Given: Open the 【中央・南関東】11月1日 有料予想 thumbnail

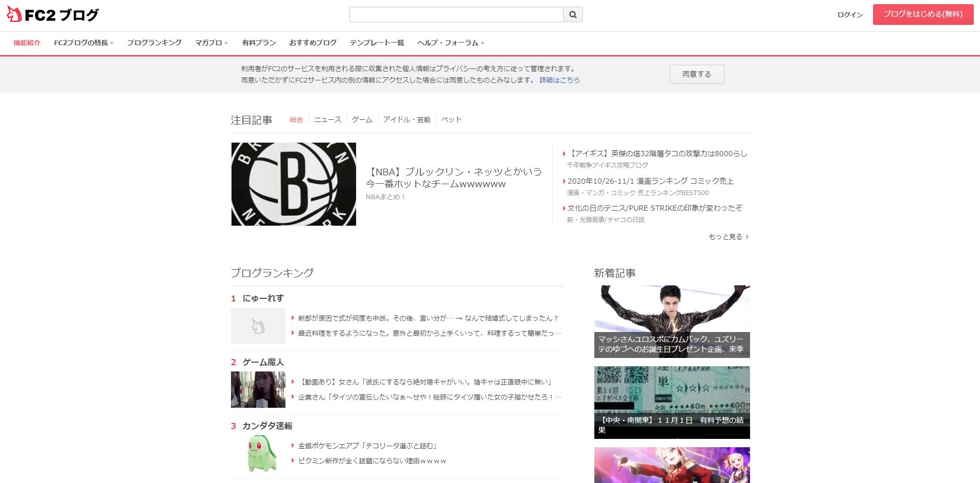Looking at the screenshot, I should pos(672,403).
